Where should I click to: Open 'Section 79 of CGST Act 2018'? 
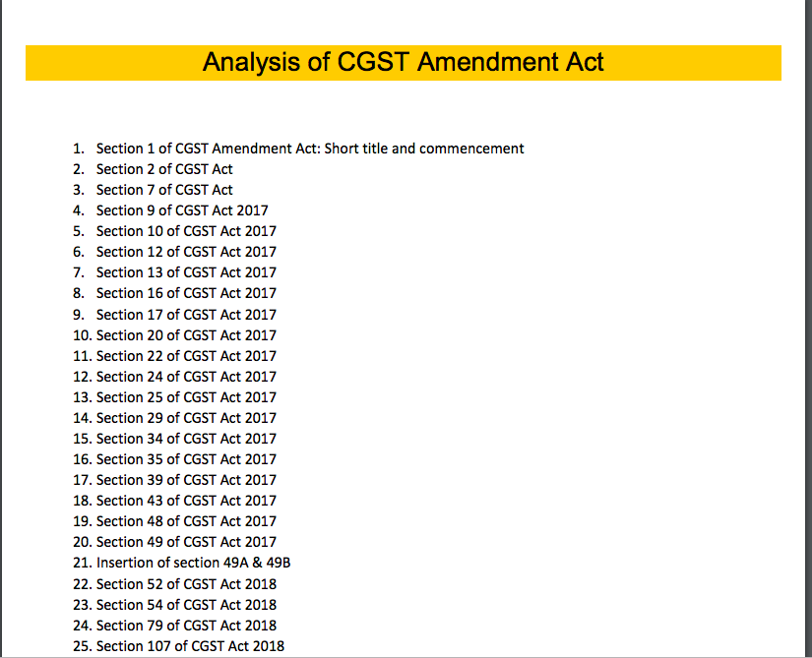186,626
